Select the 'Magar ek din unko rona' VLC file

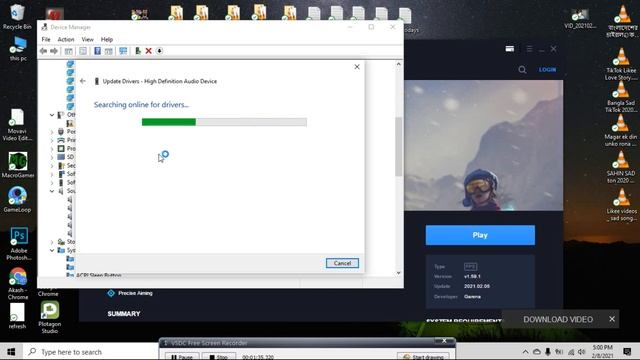coord(621,131)
